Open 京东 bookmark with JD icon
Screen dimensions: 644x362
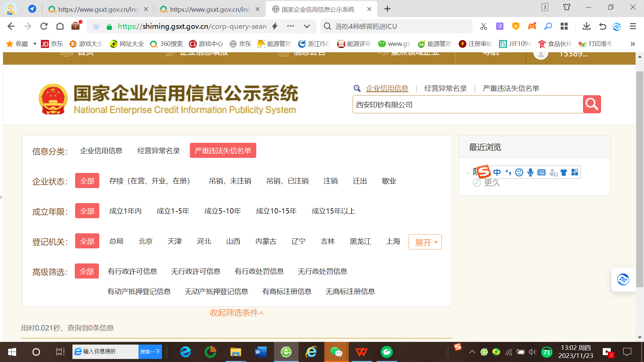tap(52, 44)
